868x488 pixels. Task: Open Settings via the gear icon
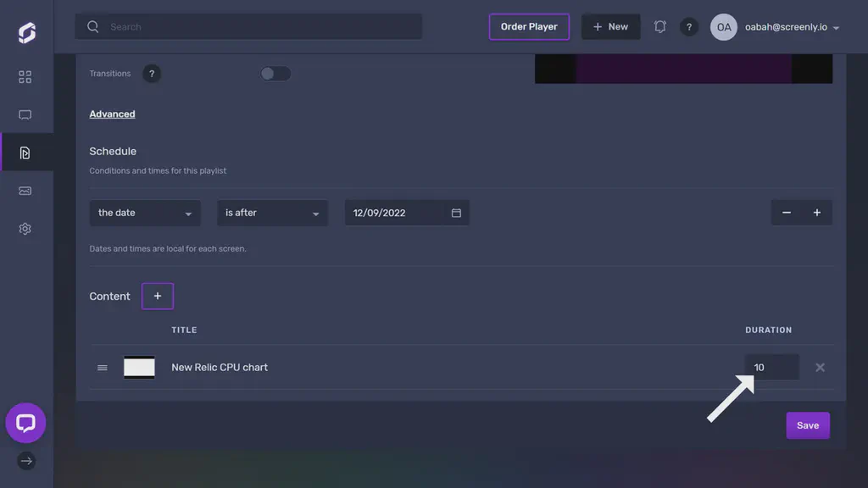25,228
